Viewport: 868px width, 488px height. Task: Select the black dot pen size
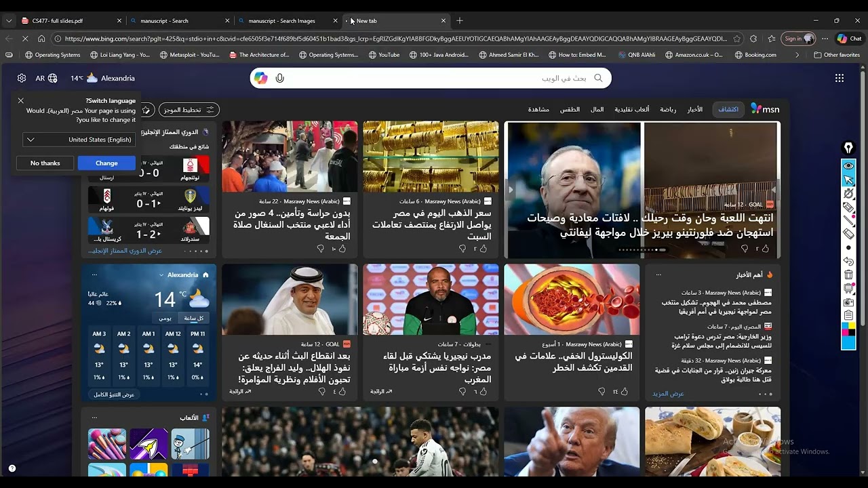tap(848, 247)
